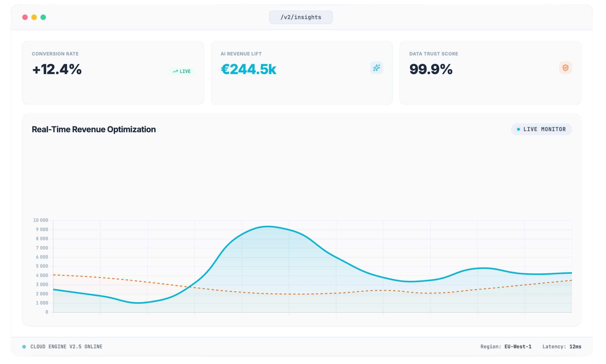Click the /v2/insights address bar
This screenshot has height=364, width=606.
pyautogui.click(x=301, y=17)
